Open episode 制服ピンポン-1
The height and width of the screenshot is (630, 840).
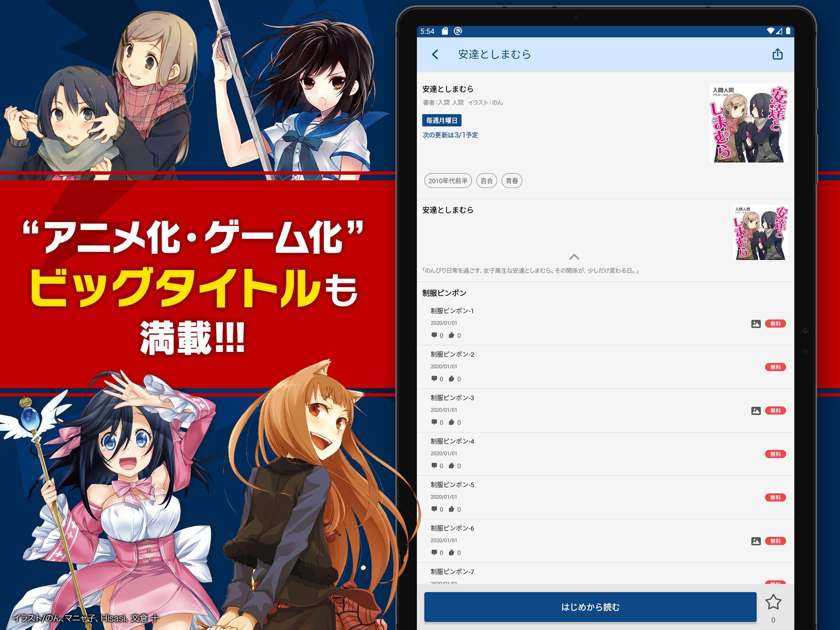click(605, 323)
